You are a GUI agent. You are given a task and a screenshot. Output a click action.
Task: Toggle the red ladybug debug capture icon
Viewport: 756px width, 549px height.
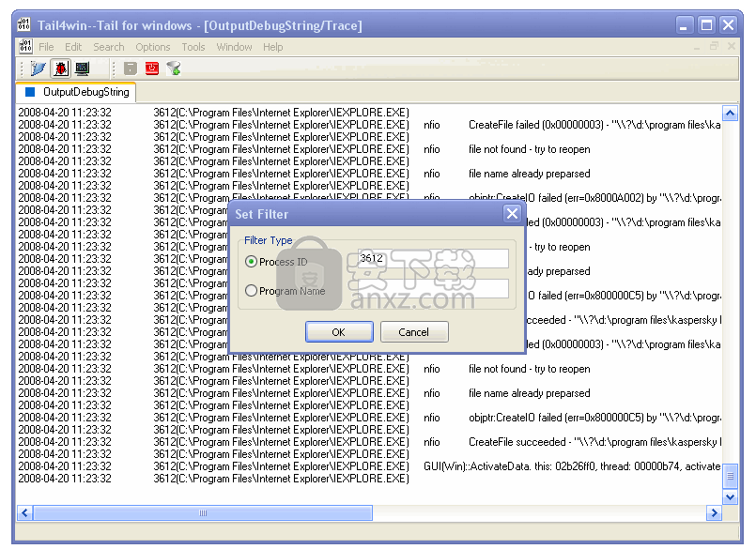(61, 69)
